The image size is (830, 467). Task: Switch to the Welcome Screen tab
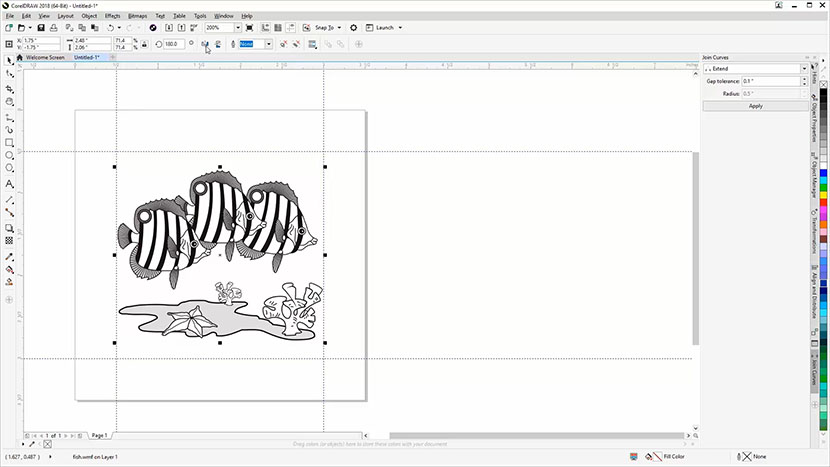pos(44,58)
